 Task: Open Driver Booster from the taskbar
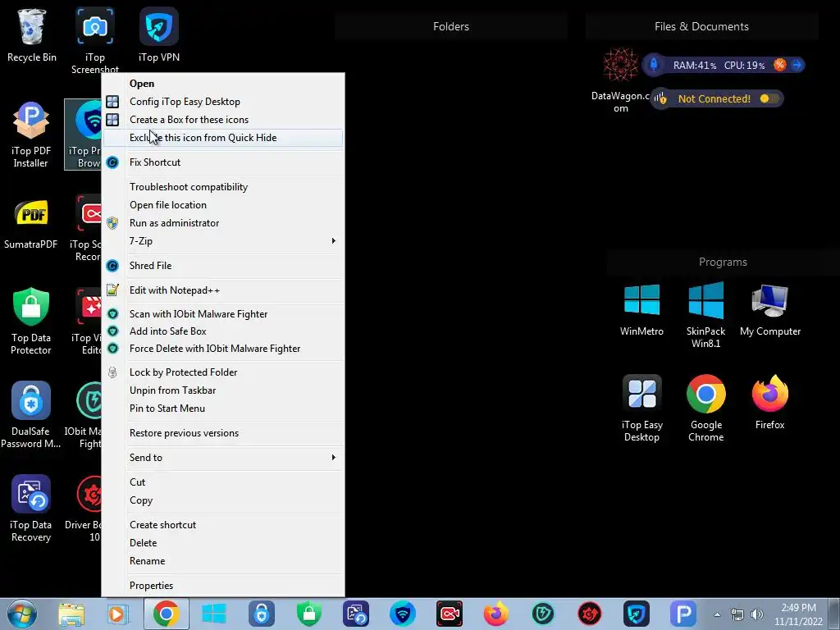click(x=589, y=614)
